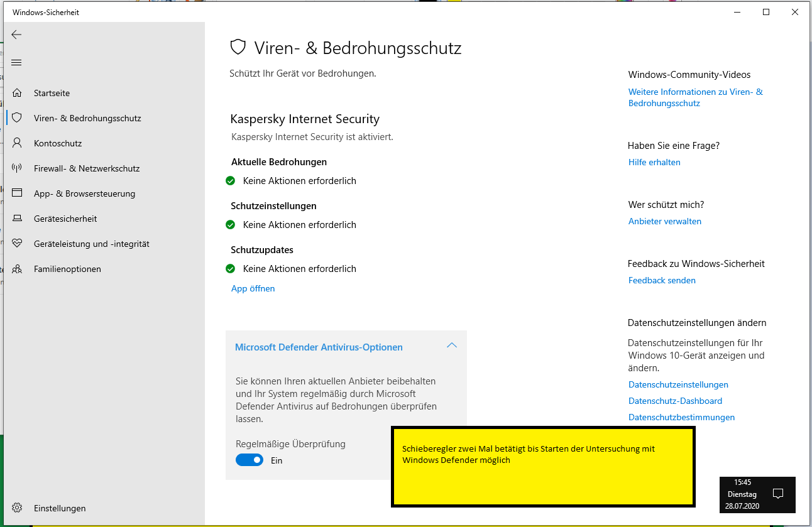Collapse Microsoft Defender Antivirus-Optionen chevron
Screen dimensions: 812x527
451,345
